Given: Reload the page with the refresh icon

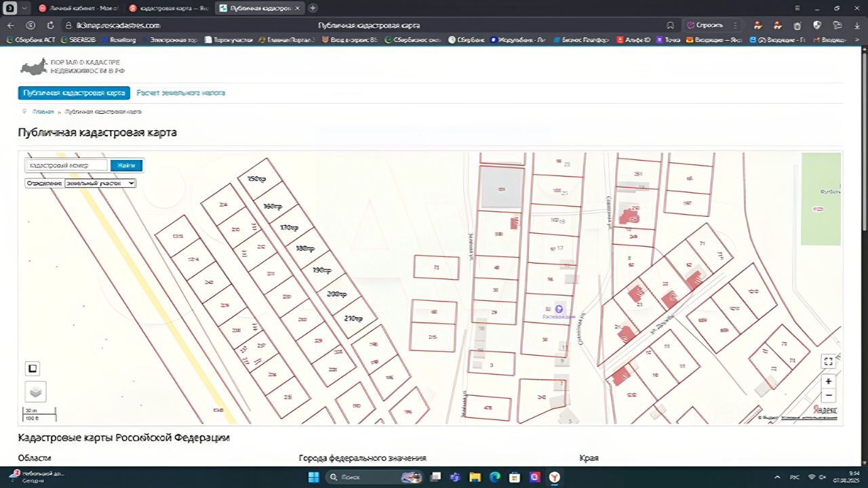Looking at the screenshot, I should [50, 25].
